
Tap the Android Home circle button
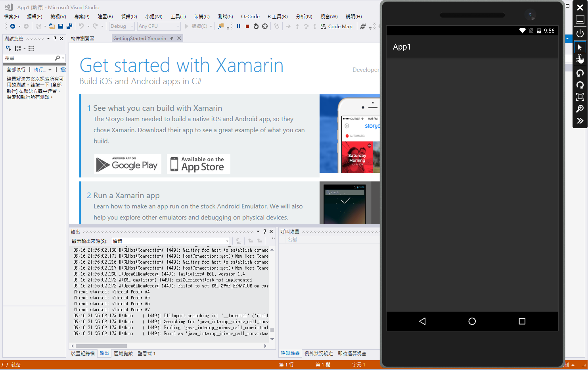pyautogui.click(x=472, y=321)
